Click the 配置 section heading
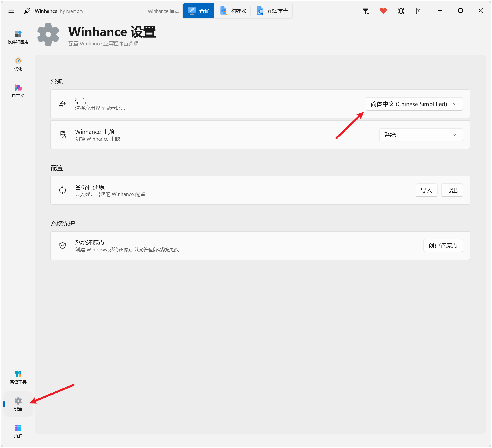Image resolution: width=492 pixels, height=448 pixels. (57, 168)
